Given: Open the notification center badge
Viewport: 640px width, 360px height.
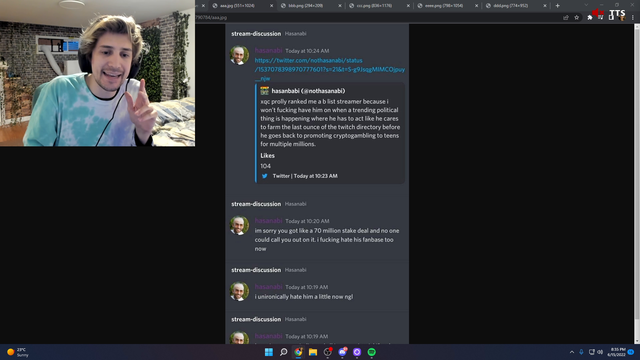Looking at the screenshot, I should click(x=631, y=352).
